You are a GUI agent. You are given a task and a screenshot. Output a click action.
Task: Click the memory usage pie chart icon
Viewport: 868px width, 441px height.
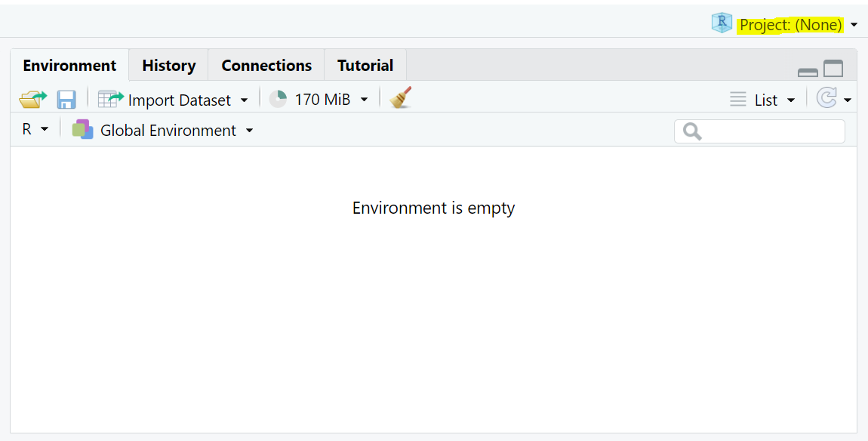pos(279,99)
